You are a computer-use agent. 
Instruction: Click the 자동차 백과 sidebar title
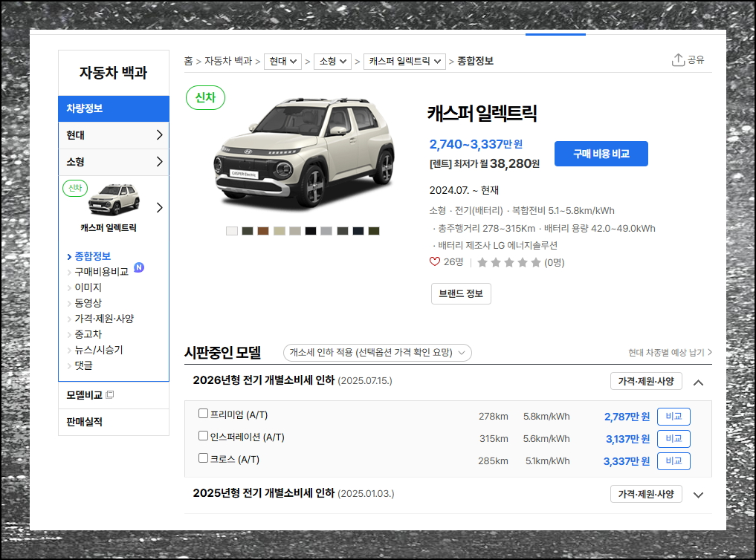pyautogui.click(x=113, y=73)
